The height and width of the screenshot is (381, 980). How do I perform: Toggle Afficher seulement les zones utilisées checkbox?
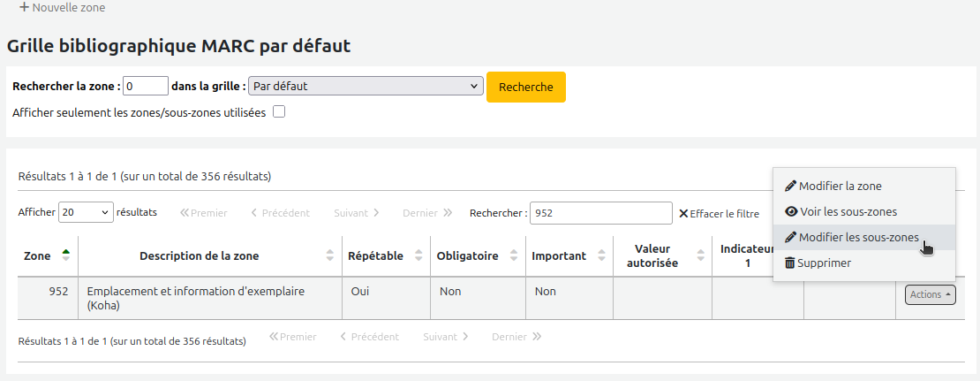pyautogui.click(x=279, y=112)
